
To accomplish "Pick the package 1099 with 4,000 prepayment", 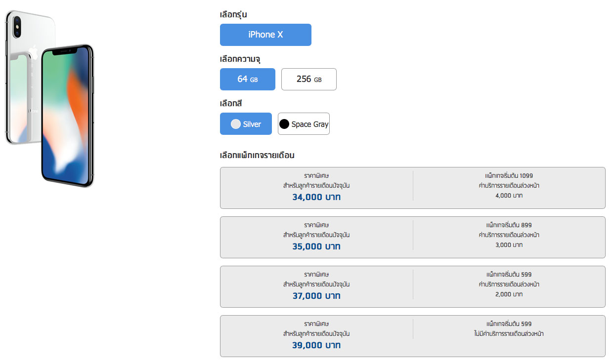I will pos(413,188).
